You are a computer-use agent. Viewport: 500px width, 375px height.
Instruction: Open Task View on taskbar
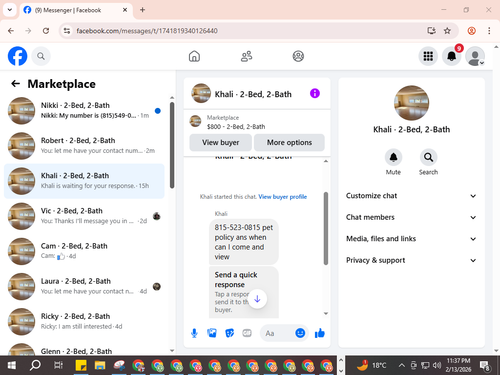click(x=58, y=366)
